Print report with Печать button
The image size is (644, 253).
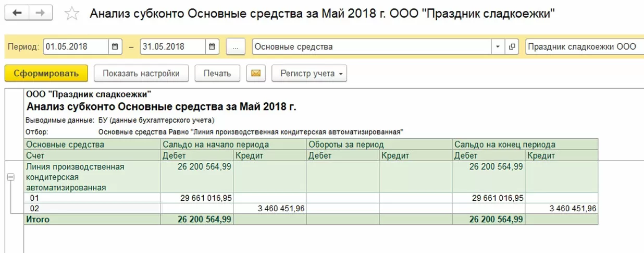point(217,74)
